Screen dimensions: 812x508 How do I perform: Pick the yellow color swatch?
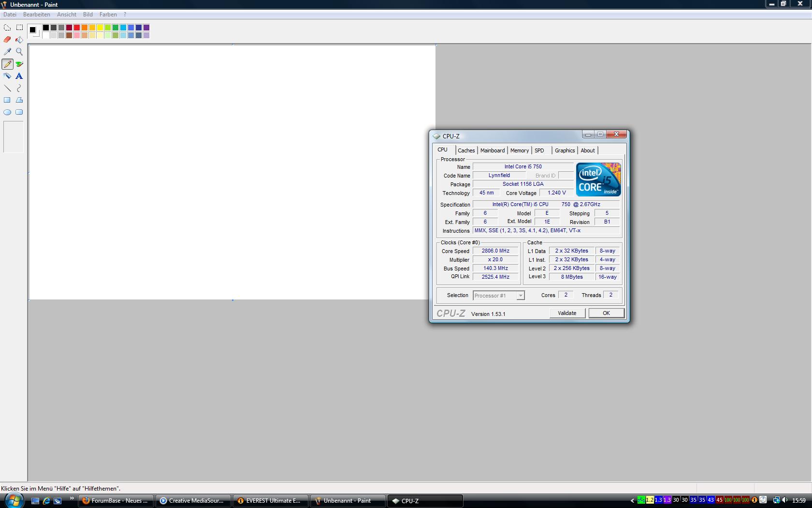tap(100, 28)
